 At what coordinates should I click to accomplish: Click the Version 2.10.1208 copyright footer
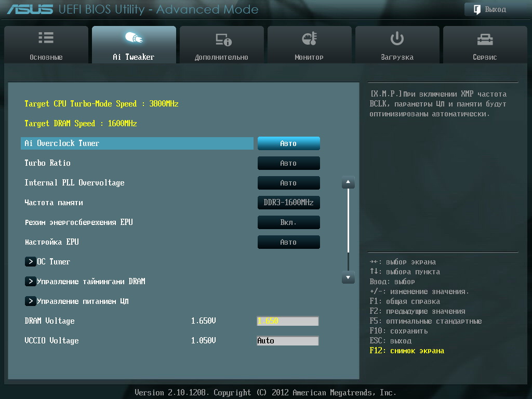point(265,393)
